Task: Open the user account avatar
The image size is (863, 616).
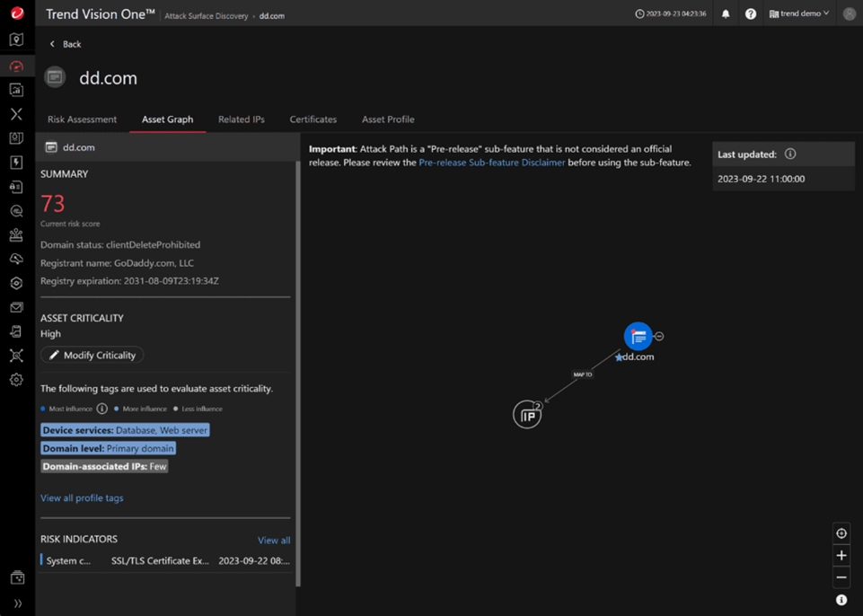Action: [x=850, y=13]
